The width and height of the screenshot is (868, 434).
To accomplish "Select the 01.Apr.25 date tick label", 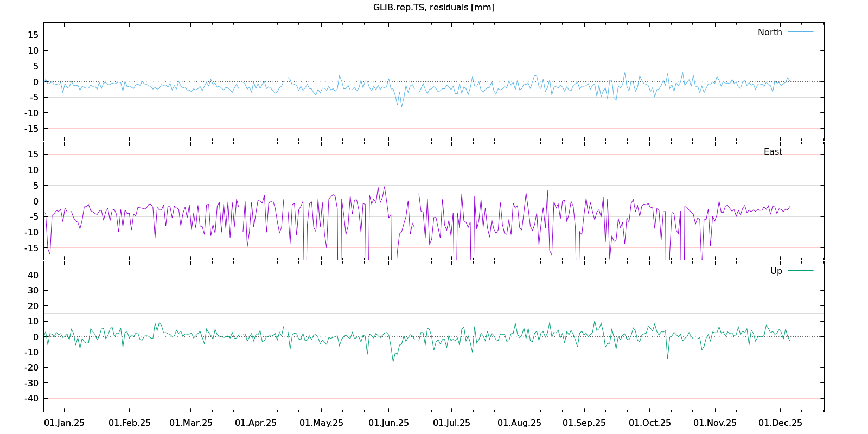I will coord(256,423).
